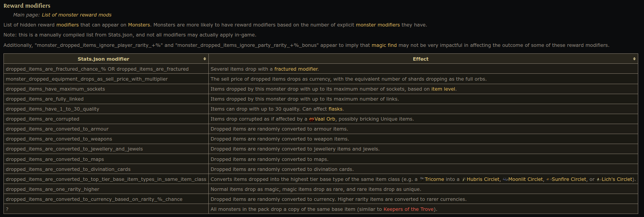644x217 pixels.
Task: Click the Sunfire Circlet item icon
Action: [549, 179]
